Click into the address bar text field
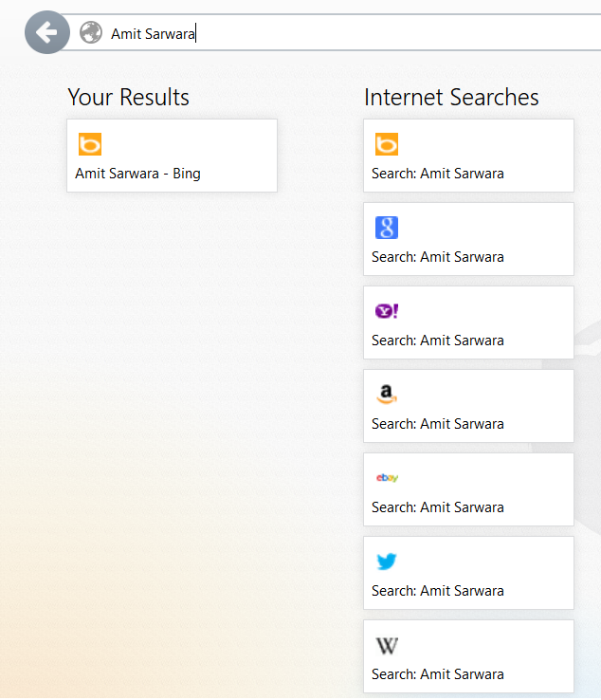The height and width of the screenshot is (700, 601). click(x=379, y=34)
